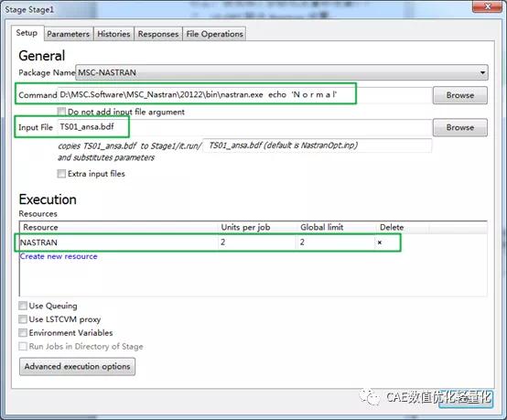
Task: Toggle Use Queuing checkbox
Action: click(x=23, y=306)
